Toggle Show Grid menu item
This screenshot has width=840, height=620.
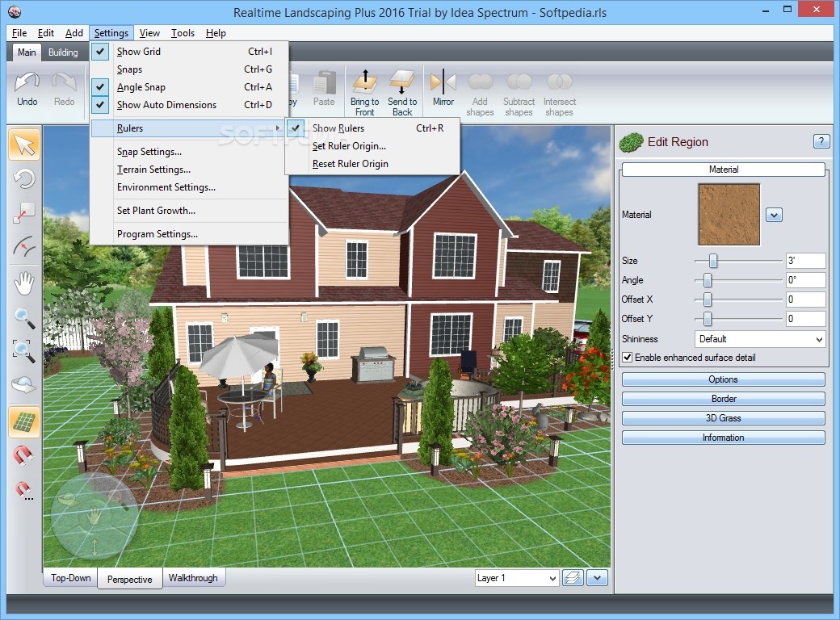[190, 52]
